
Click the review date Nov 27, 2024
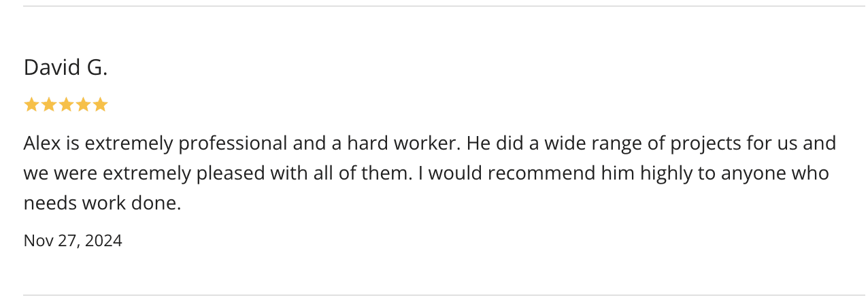coord(73,240)
